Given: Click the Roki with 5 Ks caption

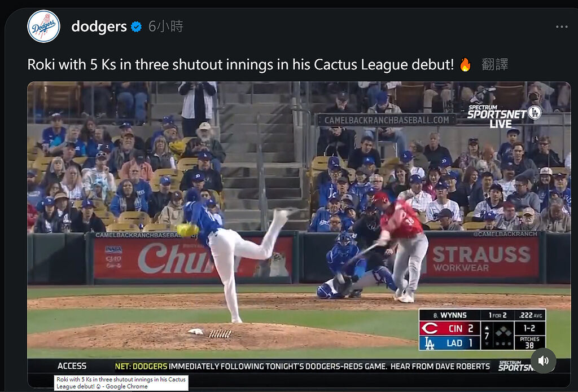Looking at the screenshot, I should pos(240,64).
